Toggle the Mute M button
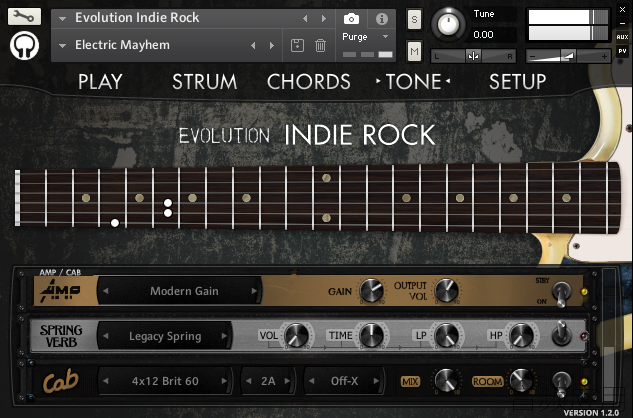Screen dimensions: 633x418 coord(414,51)
